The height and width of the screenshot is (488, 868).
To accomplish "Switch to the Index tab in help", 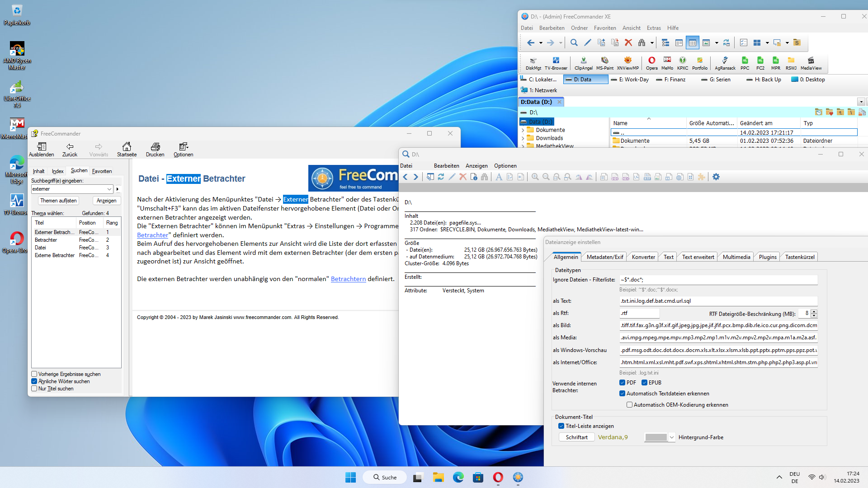I will [57, 171].
